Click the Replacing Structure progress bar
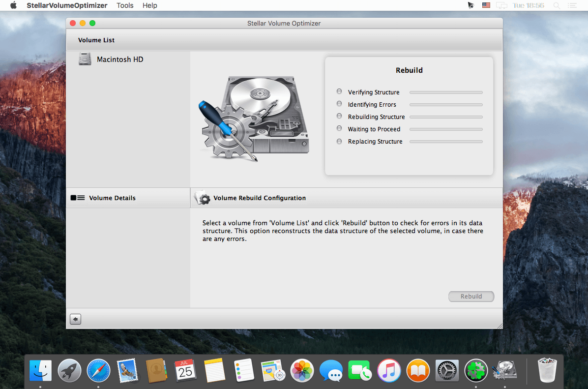The width and height of the screenshot is (588, 389). pyautogui.click(x=446, y=142)
